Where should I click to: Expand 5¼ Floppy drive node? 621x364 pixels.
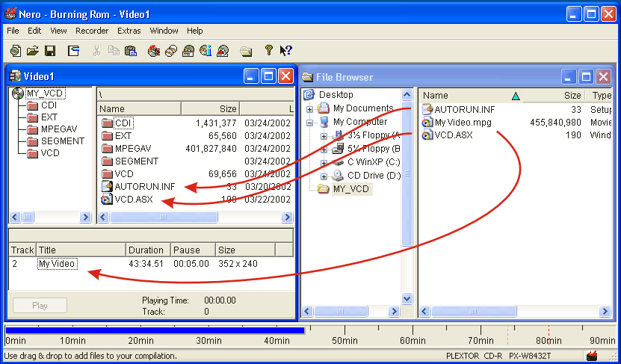coord(324,149)
